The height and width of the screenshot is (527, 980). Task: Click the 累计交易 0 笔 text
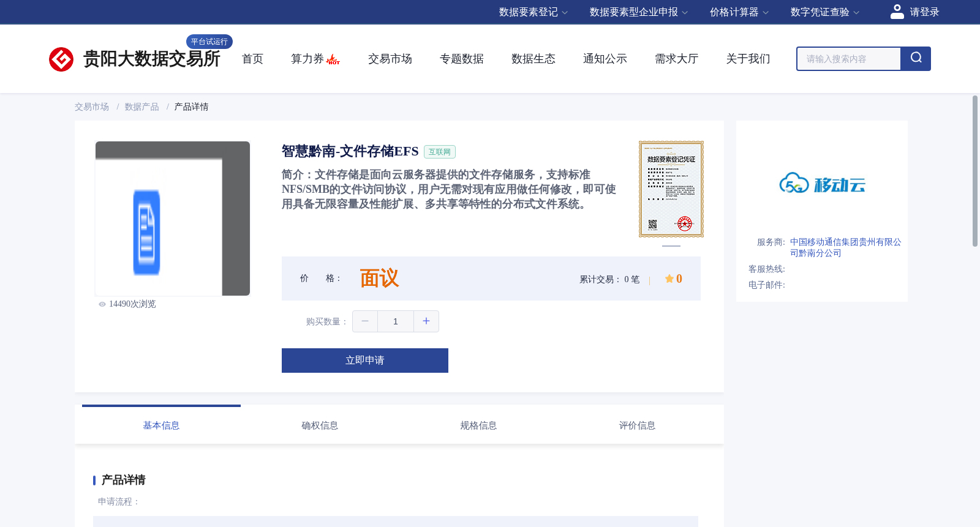[x=609, y=280]
